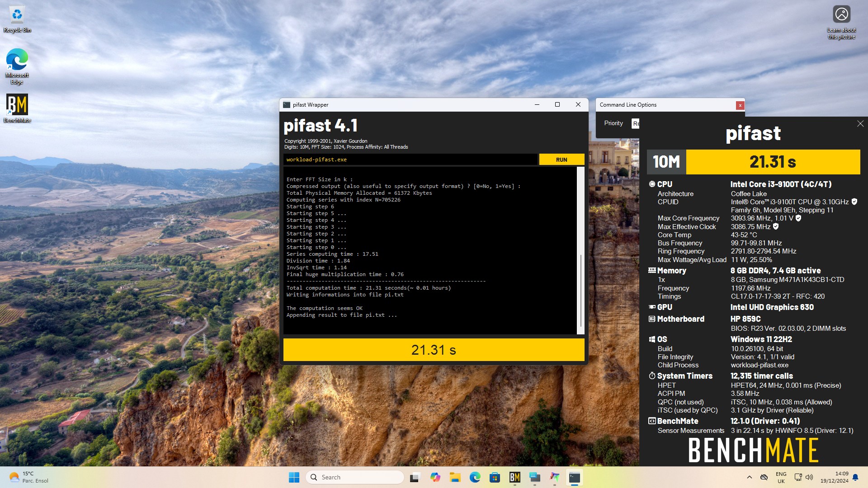868x488 pixels.
Task: Close the pifast result overlay with the X
Action: coord(860,123)
